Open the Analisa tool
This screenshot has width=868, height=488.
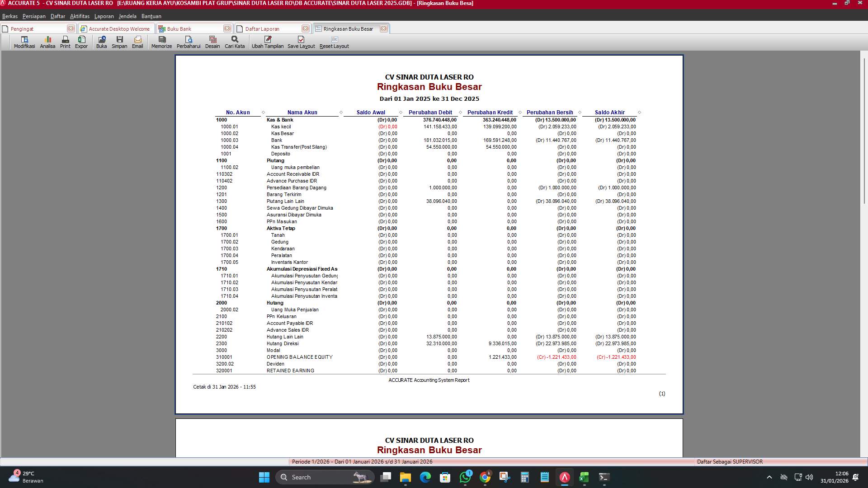pos(47,42)
